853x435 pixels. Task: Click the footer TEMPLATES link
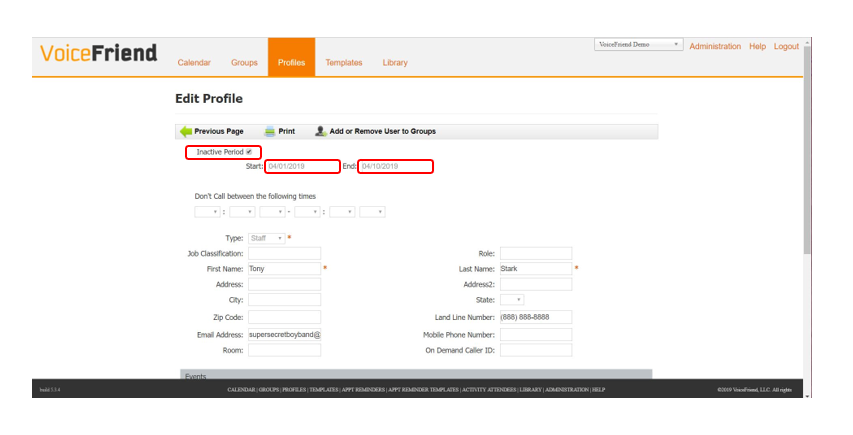coord(324,390)
